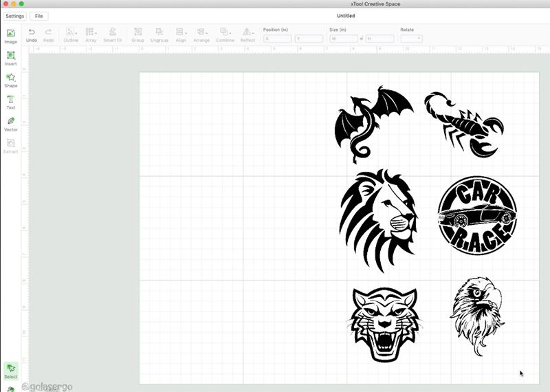The height and width of the screenshot is (392, 550).
Task: Activate the Vector pen tool
Action: pos(11,122)
